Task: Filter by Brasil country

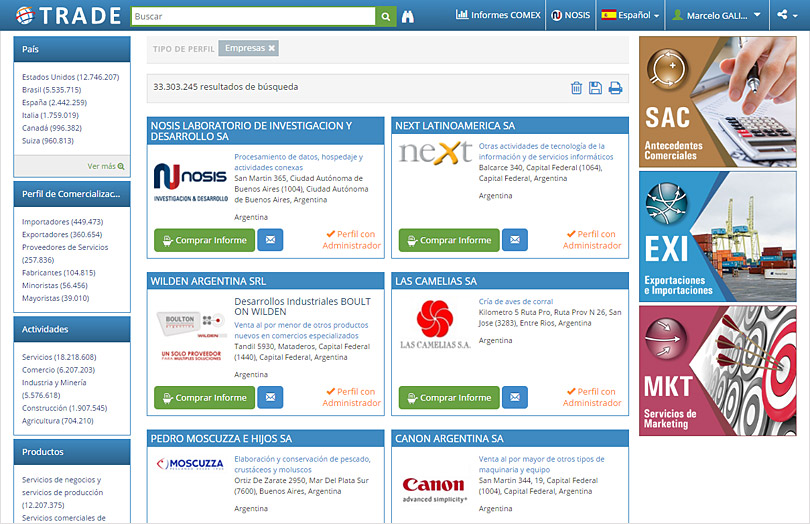Action: [x=51, y=89]
